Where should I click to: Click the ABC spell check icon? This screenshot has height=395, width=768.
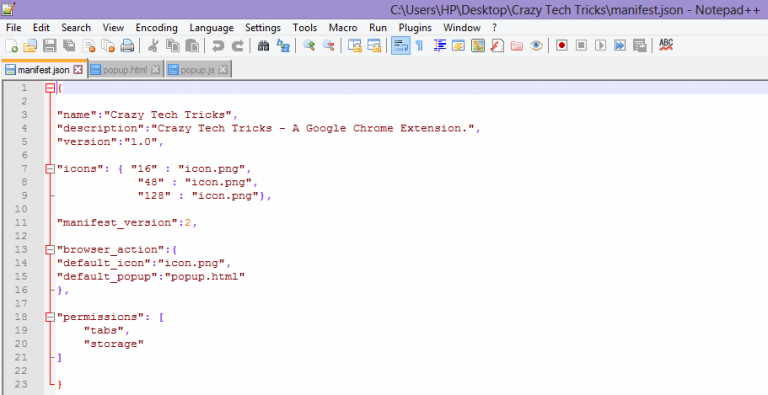pos(666,46)
